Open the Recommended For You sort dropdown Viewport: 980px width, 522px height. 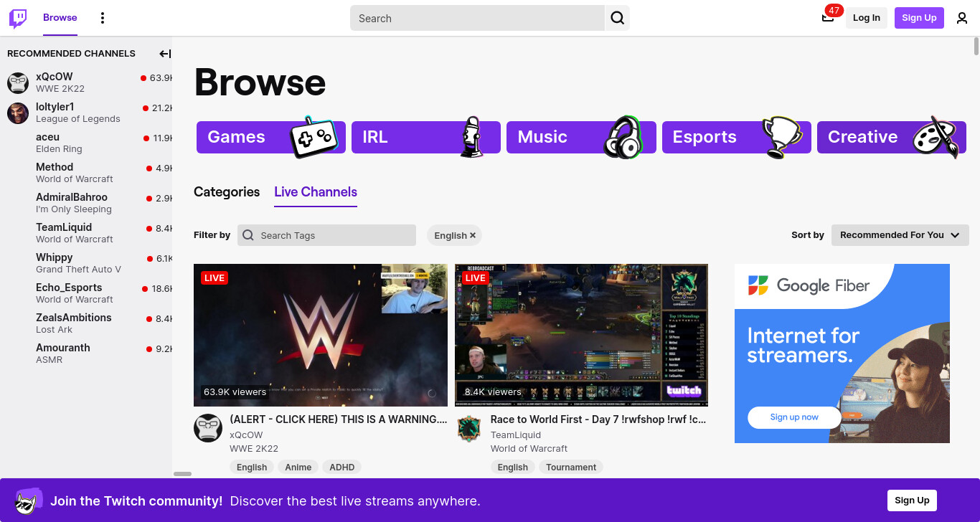tap(900, 235)
